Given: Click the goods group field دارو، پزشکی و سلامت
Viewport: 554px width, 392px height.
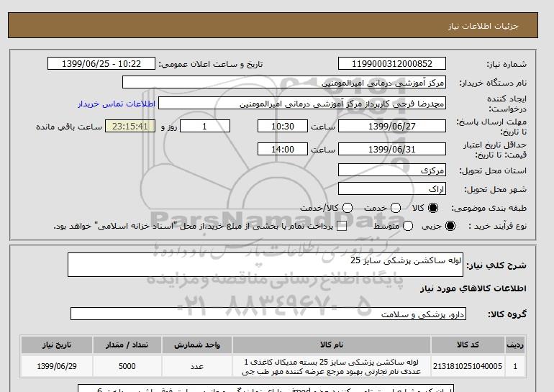Looking at the screenshot, I should pos(268,314).
